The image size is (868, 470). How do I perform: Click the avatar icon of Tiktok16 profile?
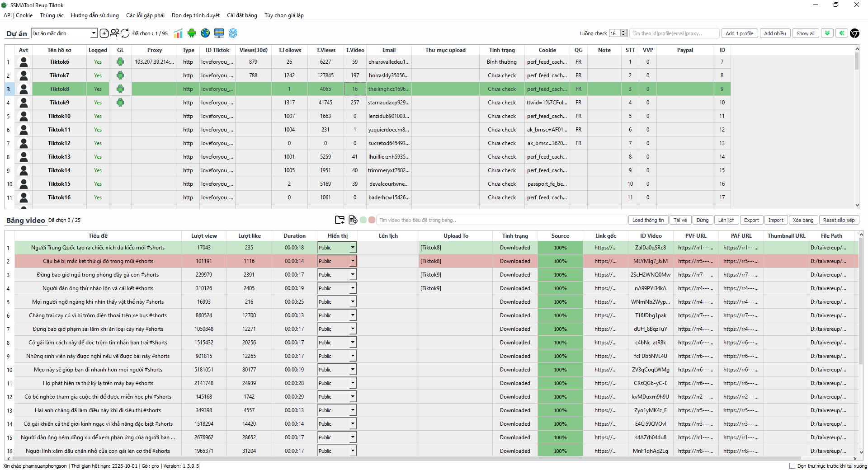[x=24, y=197]
